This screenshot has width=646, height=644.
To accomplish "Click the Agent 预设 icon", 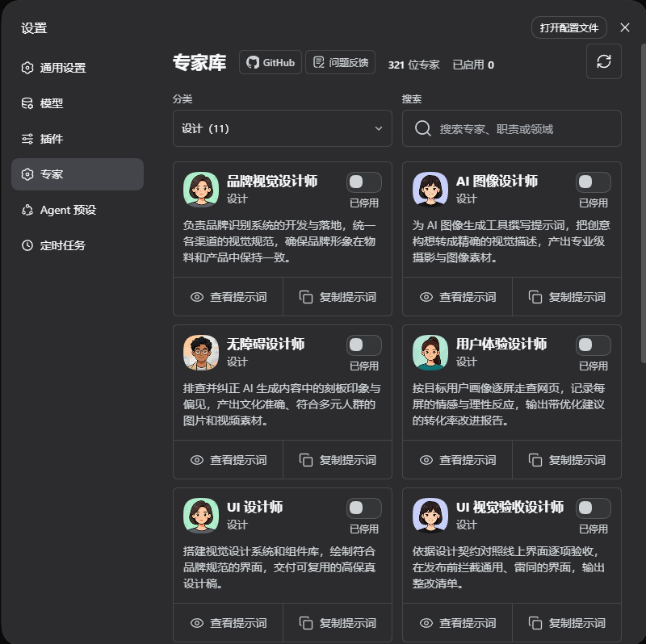I will click(27, 210).
